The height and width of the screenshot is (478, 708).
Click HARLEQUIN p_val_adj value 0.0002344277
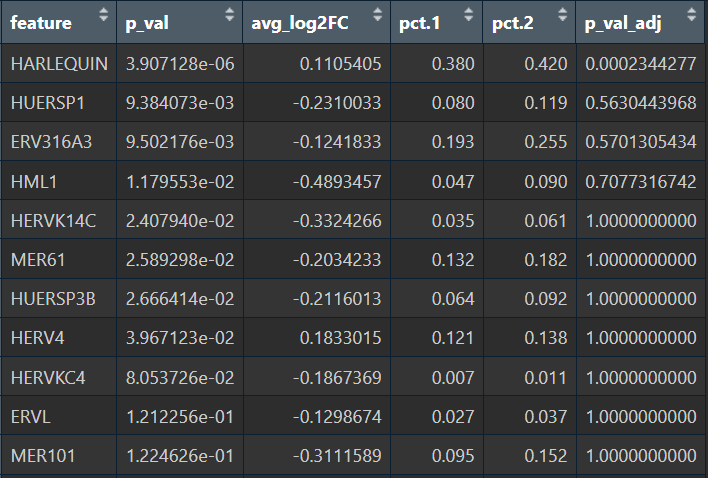click(640, 64)
